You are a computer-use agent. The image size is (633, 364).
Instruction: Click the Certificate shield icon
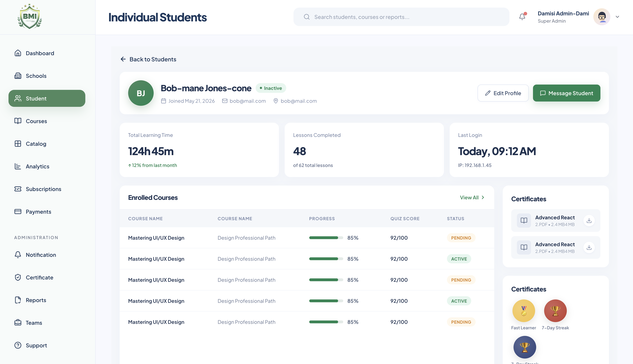(18, 277)
